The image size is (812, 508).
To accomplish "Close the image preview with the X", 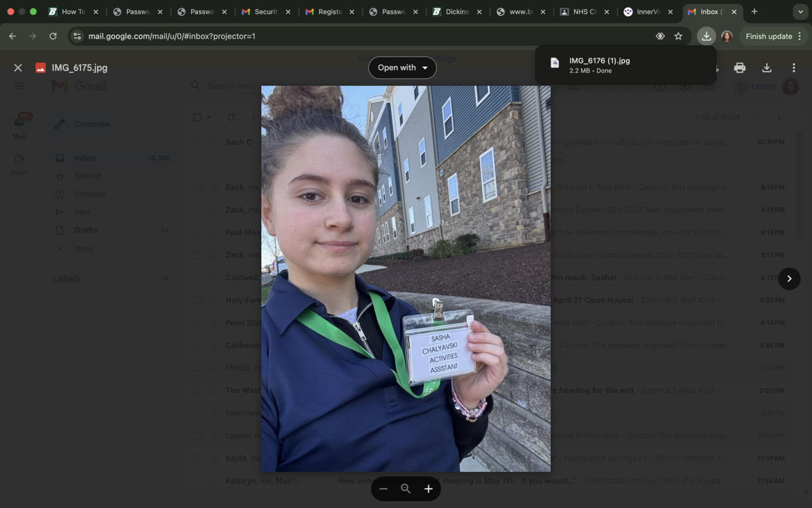I will pyautogui.click(x=18, y=68).
